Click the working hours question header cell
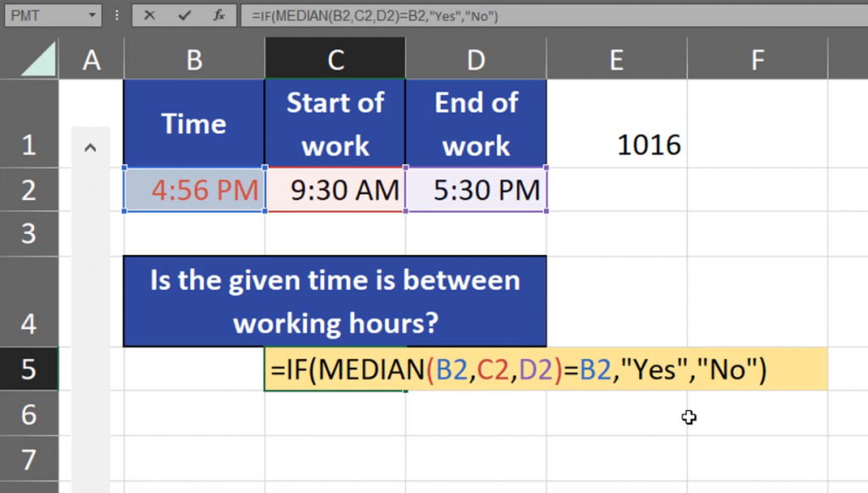 [x=335, y=301]
